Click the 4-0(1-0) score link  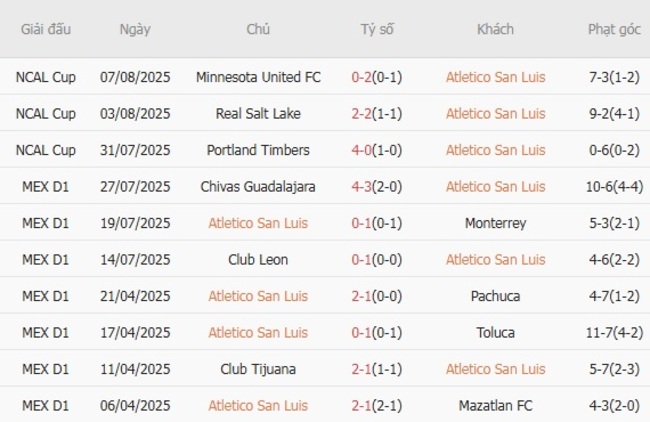point(377,150)
